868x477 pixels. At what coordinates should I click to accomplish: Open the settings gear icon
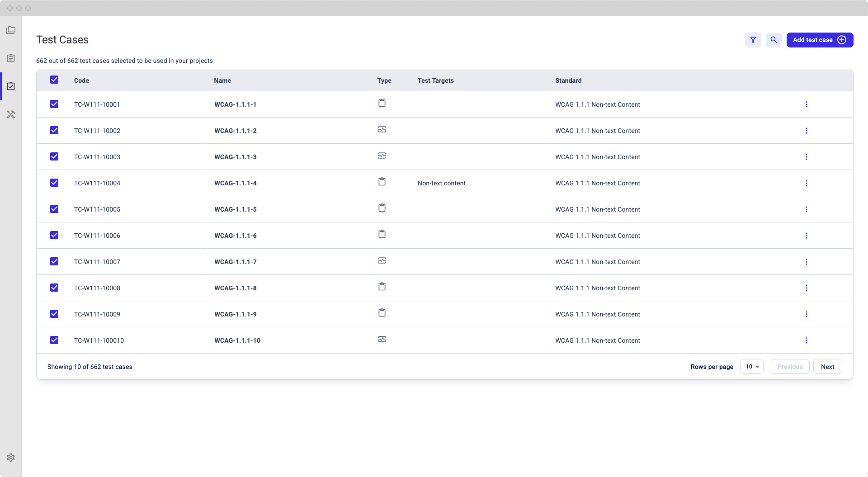(x=11, y=458)
